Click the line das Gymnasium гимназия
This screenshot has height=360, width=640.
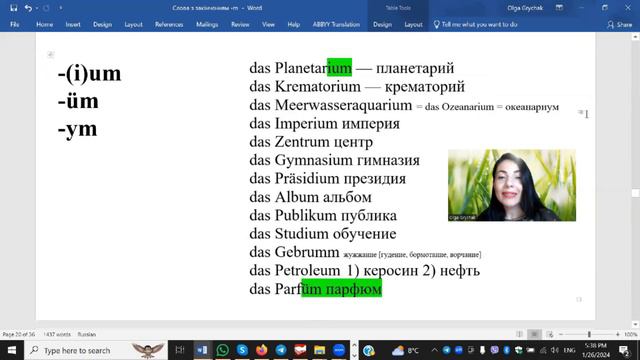[334, 160]
